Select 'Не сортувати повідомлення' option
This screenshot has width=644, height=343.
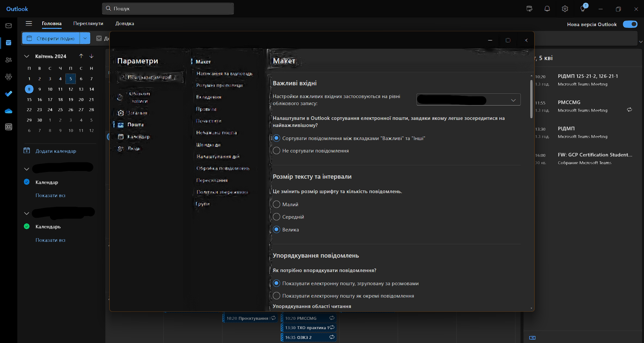coord(276,151)
